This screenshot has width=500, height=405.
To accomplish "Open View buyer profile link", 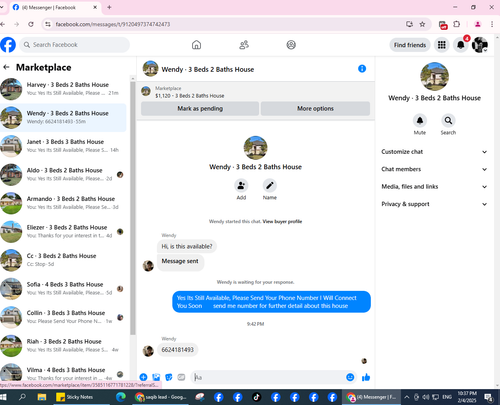I will pyautogui.click(x=282, y=221).
